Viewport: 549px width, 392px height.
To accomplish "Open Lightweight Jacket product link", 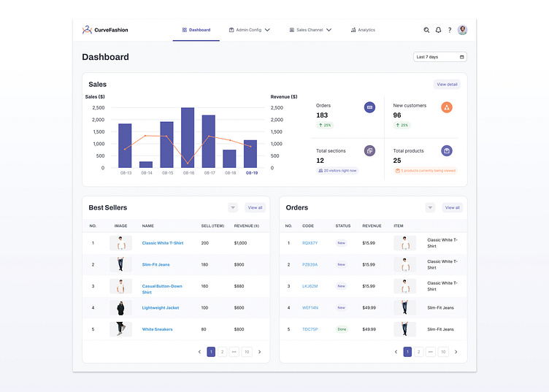I will [161, 307].
